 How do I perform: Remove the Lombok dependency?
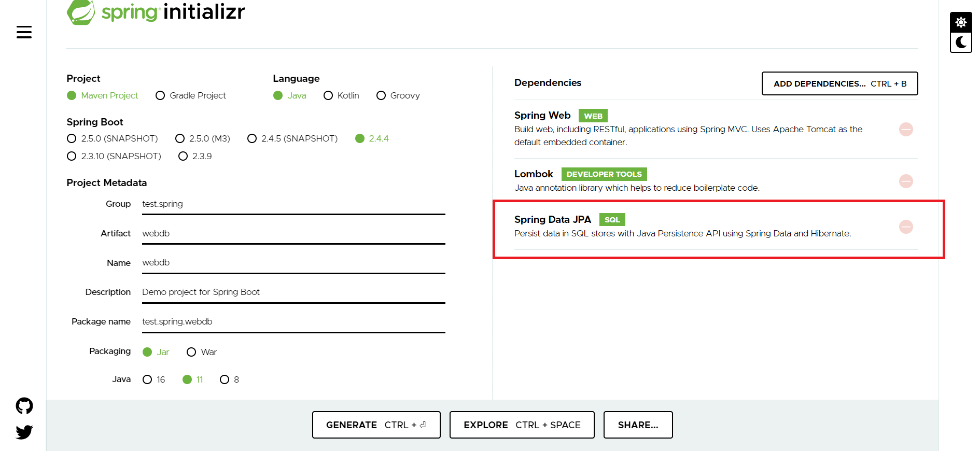tap(906, 181)
